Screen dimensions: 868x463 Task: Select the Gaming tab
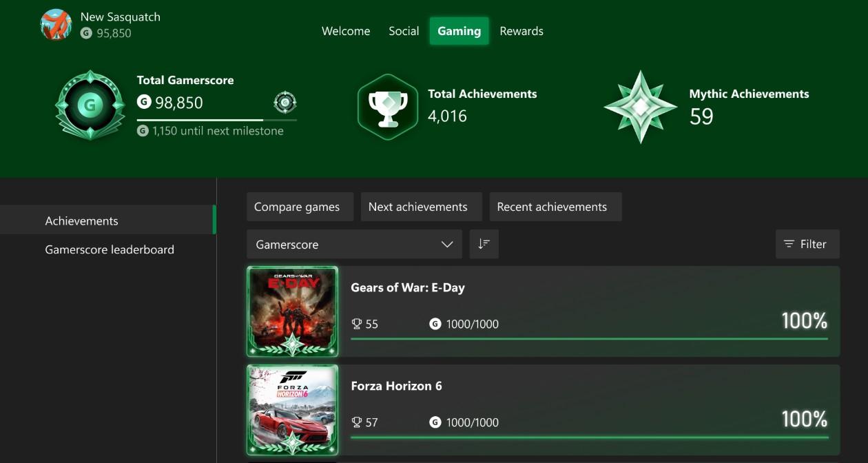pos(459,31)
